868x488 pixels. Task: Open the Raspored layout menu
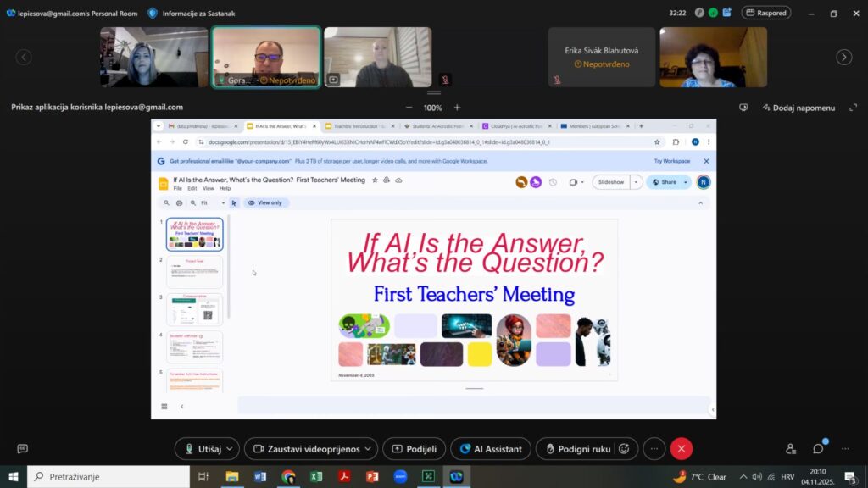[x=765, y=13]
